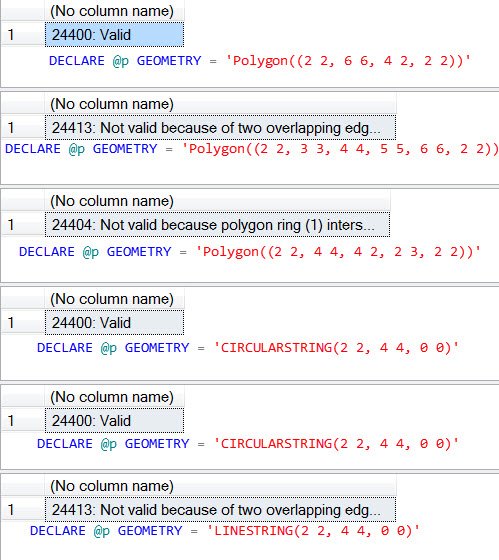
Task: Click the '24400: Valid' cell in fourth grid
Action: pyautogui.click(x=114, y=322)
